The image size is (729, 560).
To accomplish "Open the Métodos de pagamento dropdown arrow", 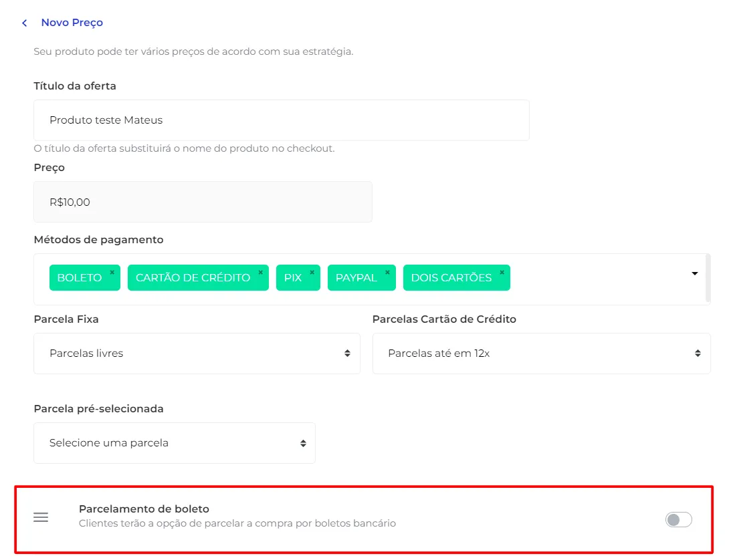I will [695, 273].
